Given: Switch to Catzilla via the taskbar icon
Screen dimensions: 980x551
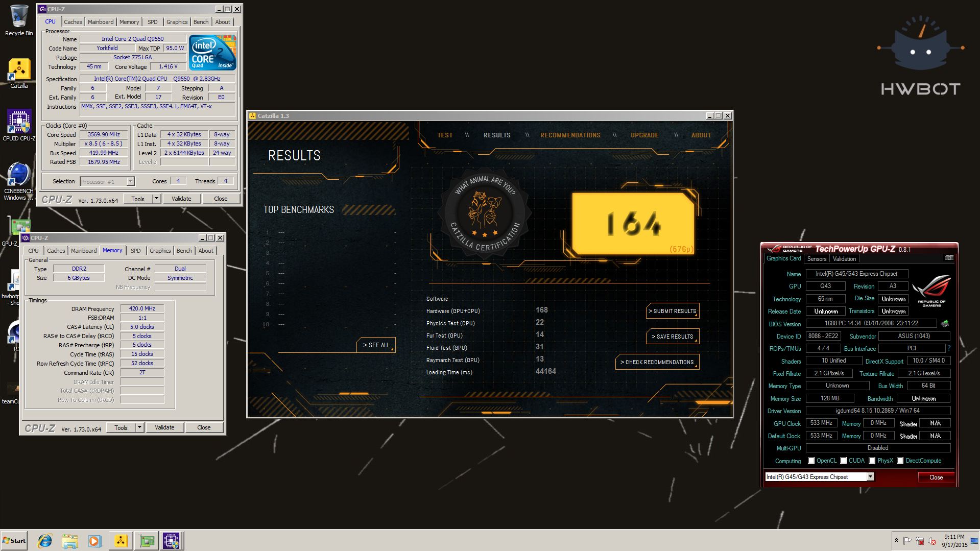Looking at the screenshot, I should tap(121, 541).
